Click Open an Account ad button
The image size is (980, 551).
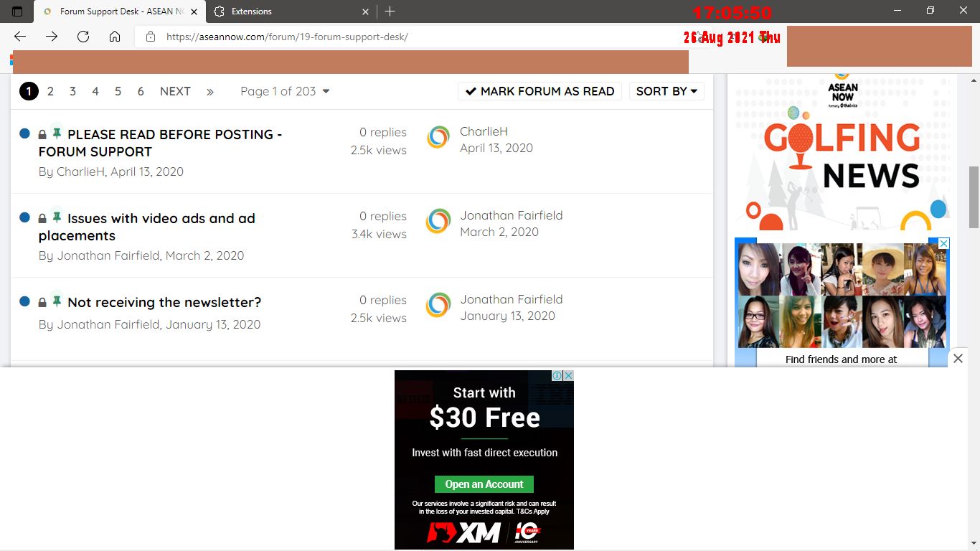484,484
